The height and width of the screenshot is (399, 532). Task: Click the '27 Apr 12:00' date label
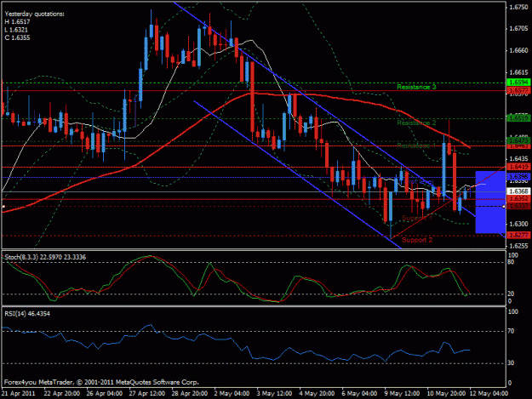click(147, 394)
